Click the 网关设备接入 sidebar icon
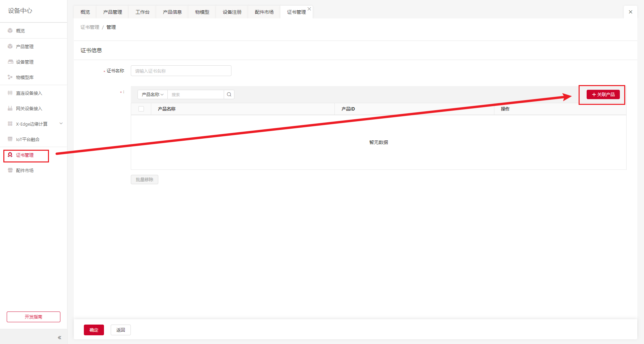The image size is (644, 344). (x=10, y=108)
